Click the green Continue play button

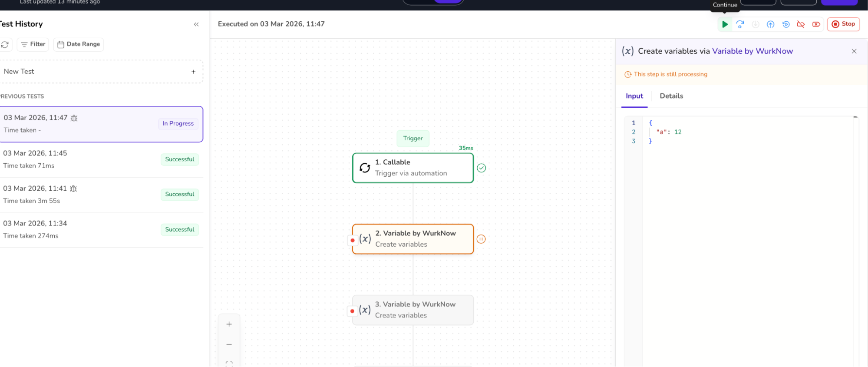click(x=725, y=24)
